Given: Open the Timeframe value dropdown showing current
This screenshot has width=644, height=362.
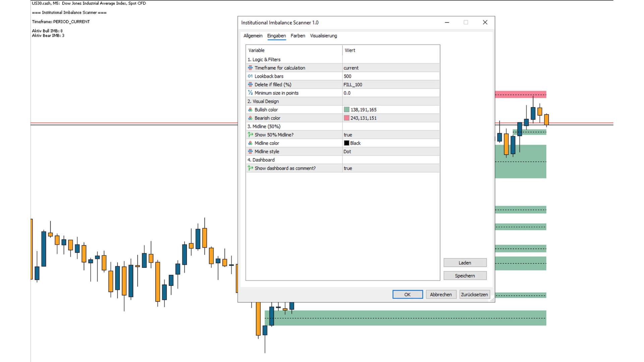Looking at the screenshot, I should (x=390, y=68).
